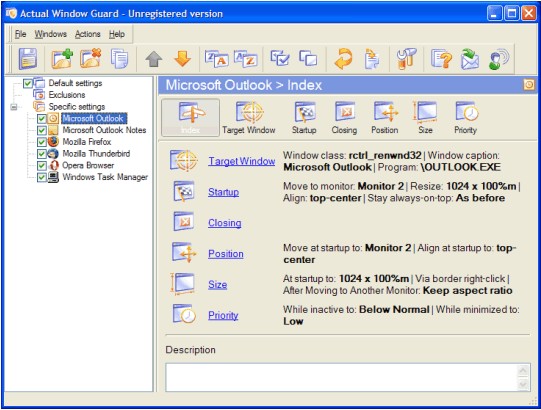The height and width of the screenshot is (410, 541).
Task: Uncheck the Microsoft Outlook rule checkbox
Action: 41,119
